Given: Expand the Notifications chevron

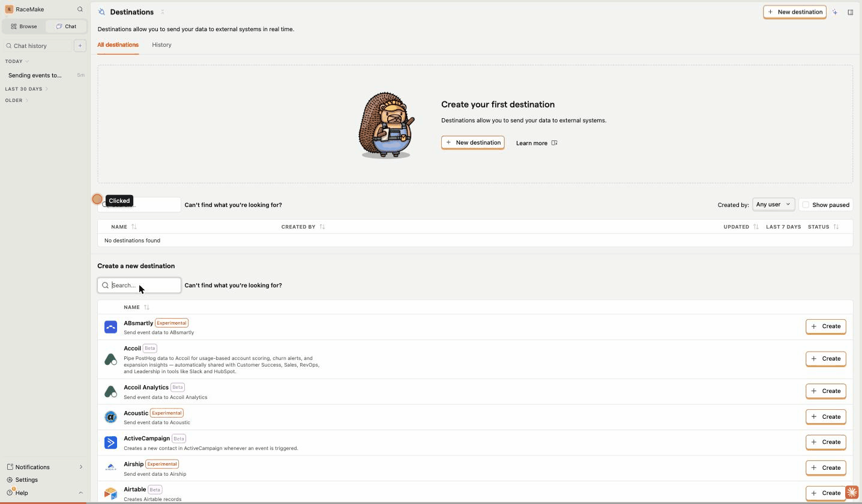Looking at the screenshot, I should coord(81,467).
